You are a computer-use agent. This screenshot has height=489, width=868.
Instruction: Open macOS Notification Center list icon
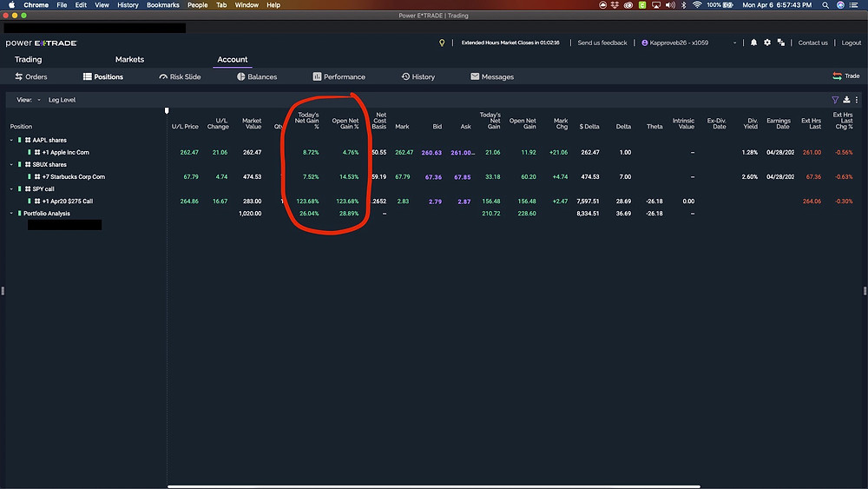(x=854, y=5)
